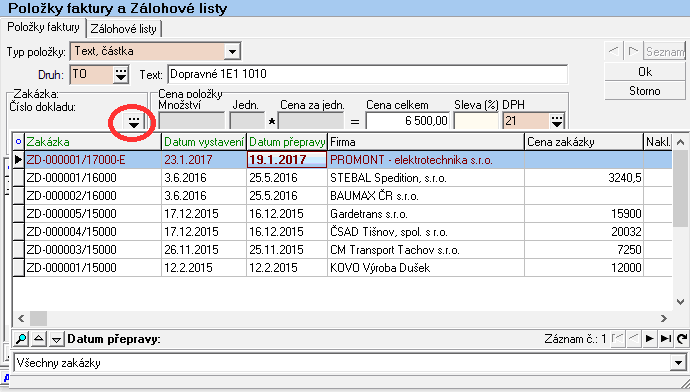690x392 pixels.
Task: Switch to Položky faktury tab
Action: [x=43, y=27]
